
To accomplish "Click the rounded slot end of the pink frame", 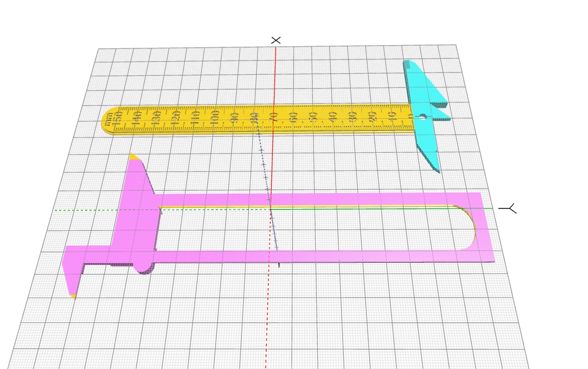I will (x=470, y=225).
